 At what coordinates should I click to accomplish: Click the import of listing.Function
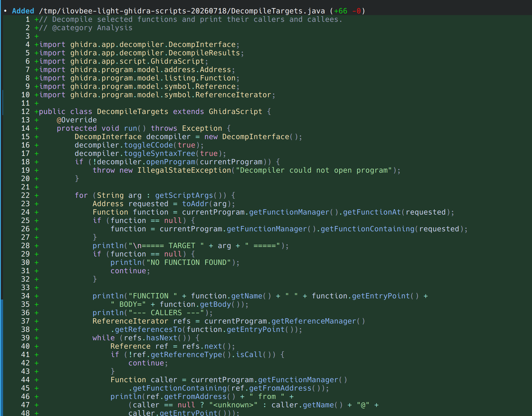pyautogui.click(x=139, y=78)
